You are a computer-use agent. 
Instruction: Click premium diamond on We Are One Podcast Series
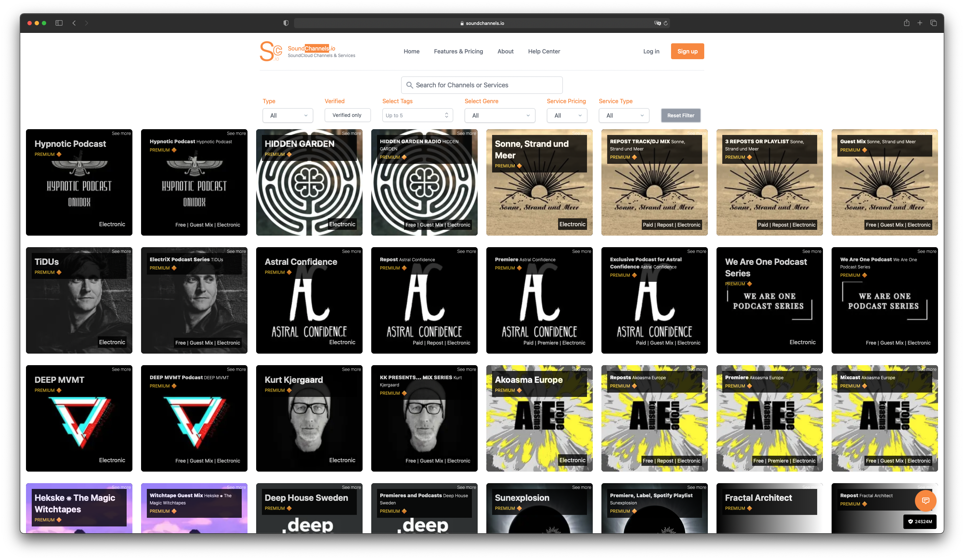pyautogui.click(x=749, y=284)
